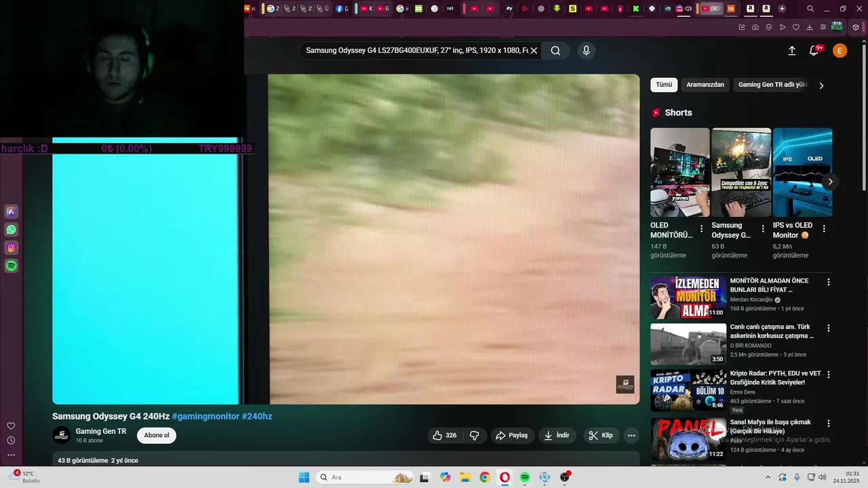Open the Gaming Gen TR channel name
The image size is (868, 488).
pyautogui.click(x=101, y=431)
